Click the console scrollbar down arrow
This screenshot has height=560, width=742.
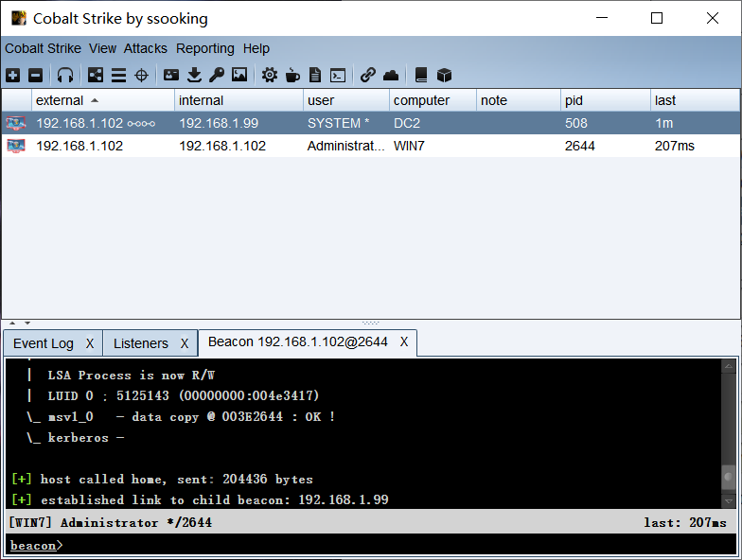click(729, 501)
